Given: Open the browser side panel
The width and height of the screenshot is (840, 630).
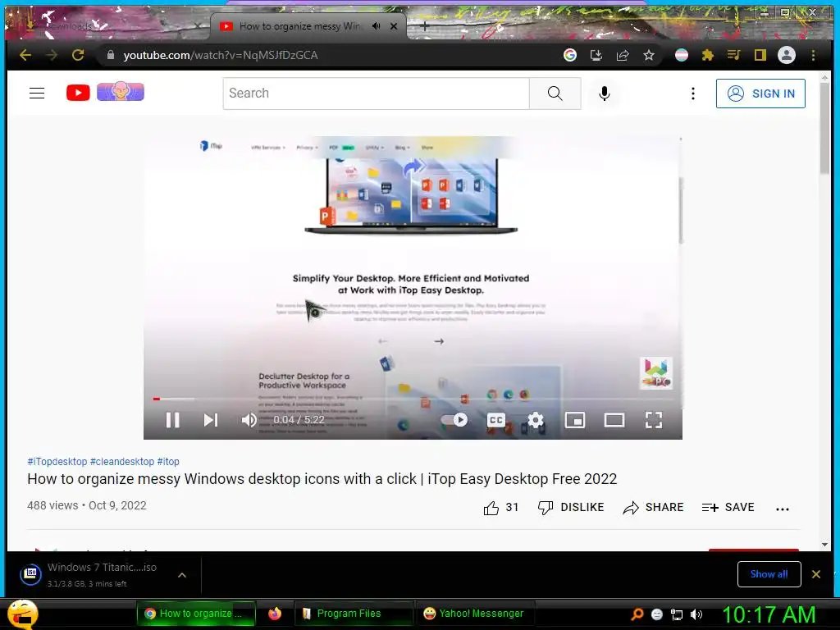Looking at the screenshot, I should click(x=760, y=55).
